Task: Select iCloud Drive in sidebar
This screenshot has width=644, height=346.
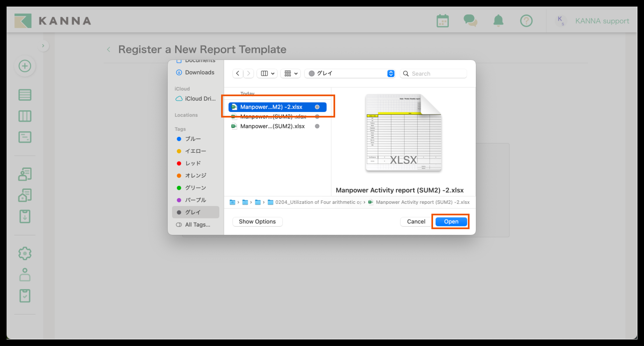Action: pyautogui.click(x=200, y=99)
